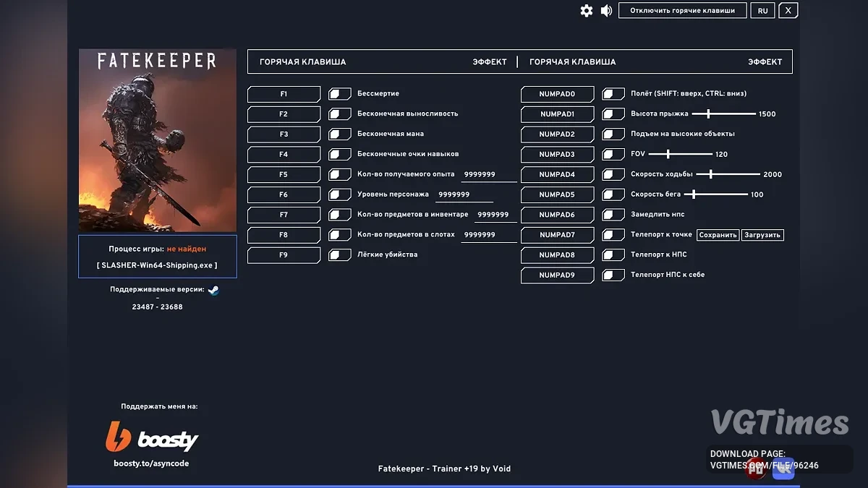Toggle Кол-во предметов в слотах switch
Image resolution: width=868 pixels, height=488 pixels.
tap(340, 236)
